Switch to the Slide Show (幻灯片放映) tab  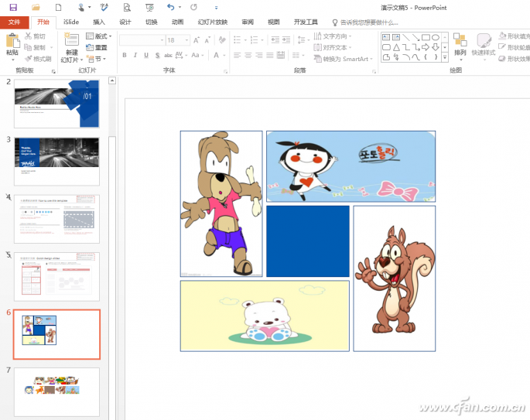212,22
